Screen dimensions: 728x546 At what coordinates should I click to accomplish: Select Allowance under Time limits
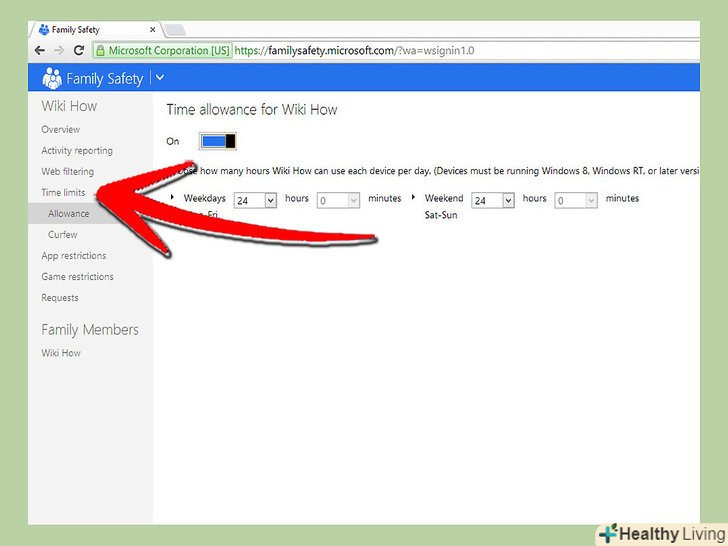[x=69, y=214]
